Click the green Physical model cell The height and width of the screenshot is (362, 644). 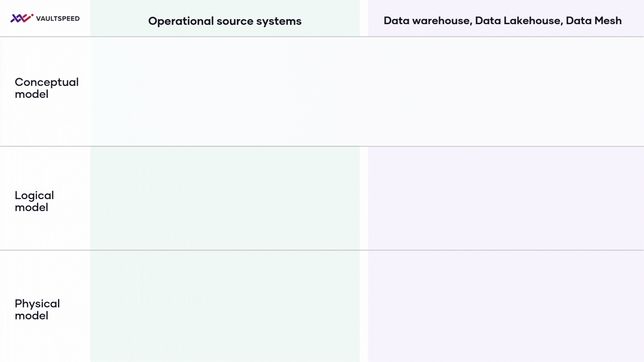point(225,306)
